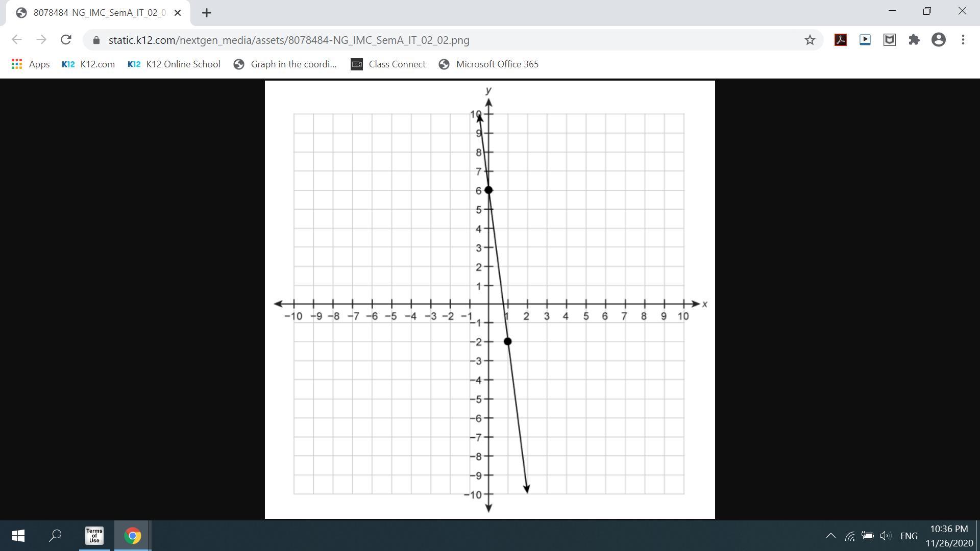
Task: Open the Chrome profile avatar
Action: click(938, 40)
